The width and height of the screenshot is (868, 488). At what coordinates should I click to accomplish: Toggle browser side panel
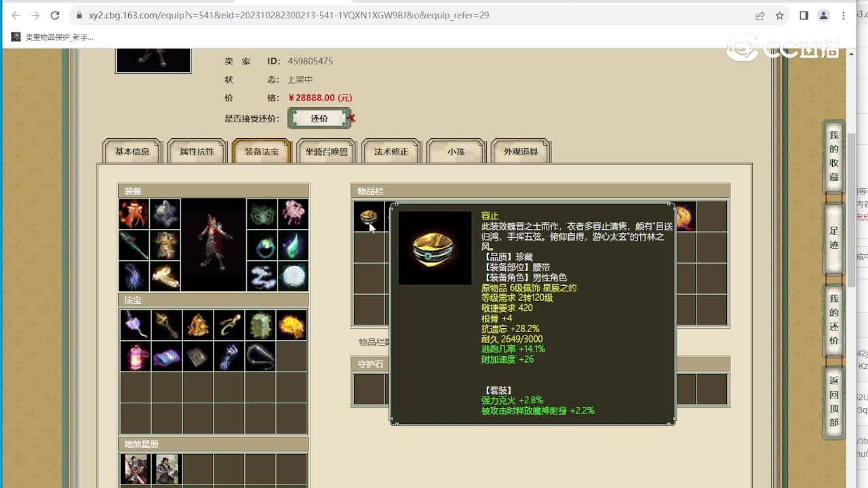804,15
